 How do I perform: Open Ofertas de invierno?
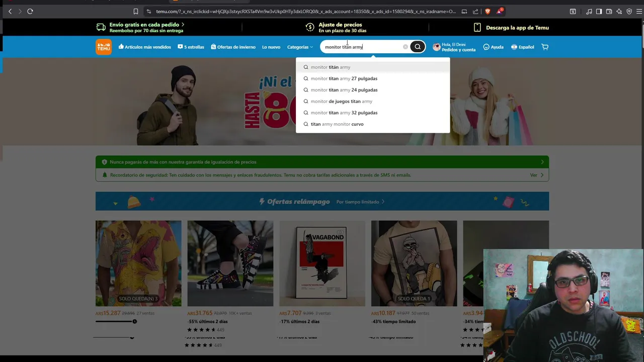click(233, 47)
